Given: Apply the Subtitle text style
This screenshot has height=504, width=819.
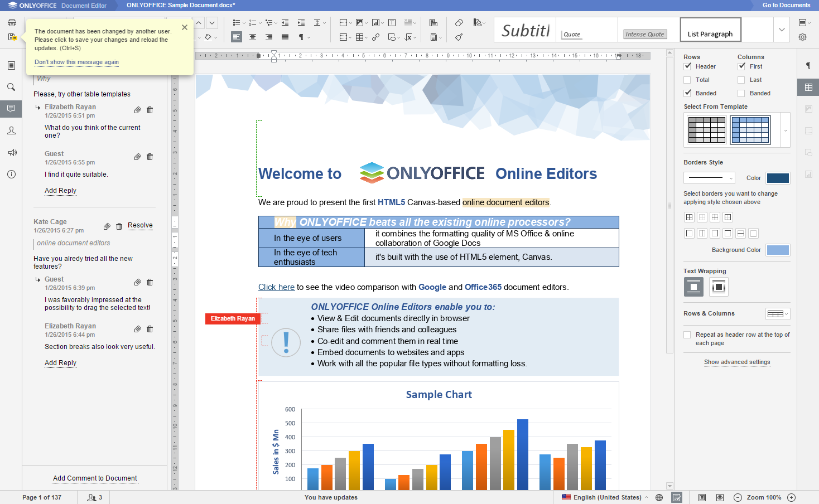Looking at the screenshot, I should (525, 30).
